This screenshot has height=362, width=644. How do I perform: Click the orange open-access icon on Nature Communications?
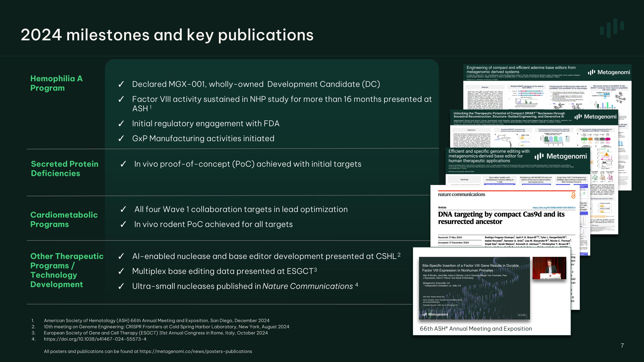pos(574,195)
